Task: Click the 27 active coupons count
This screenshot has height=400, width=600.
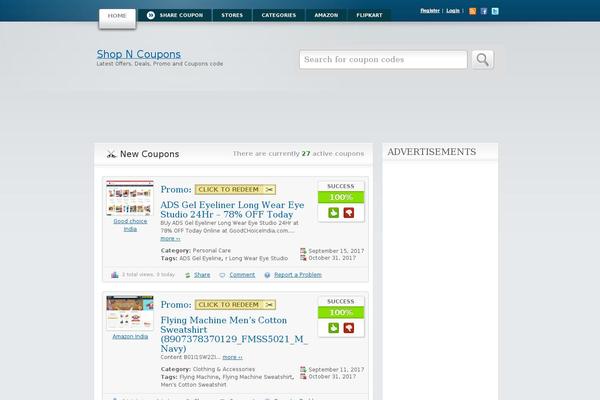Action: tap(306, 153)
